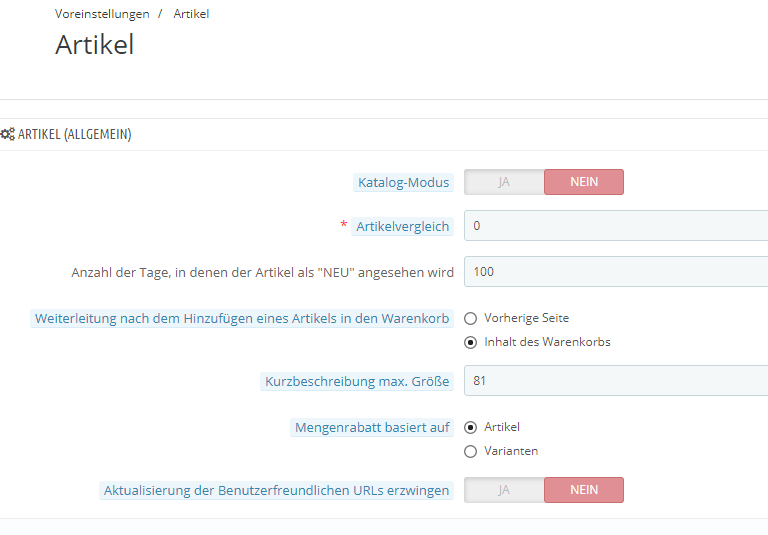The width and height of the screenshot is (768, 535).
Task: Select Varianten for Mengenrabatt basis
Action: [x=471, y=451]
